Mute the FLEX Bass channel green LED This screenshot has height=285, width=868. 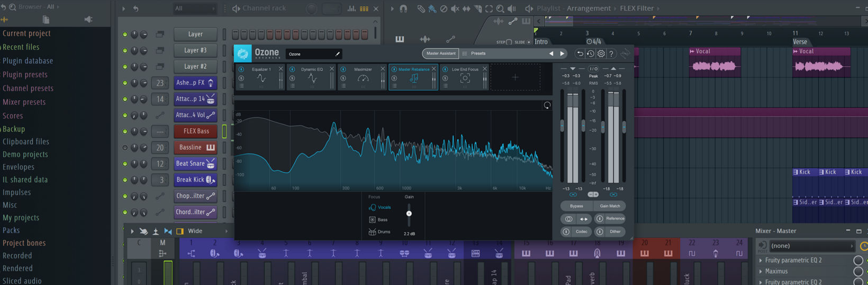[125, 131]
